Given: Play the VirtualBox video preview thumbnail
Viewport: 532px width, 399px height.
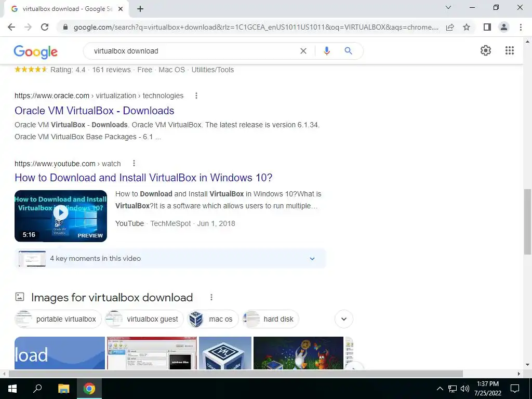Looking at the screenshot, I should click(61, 216).
